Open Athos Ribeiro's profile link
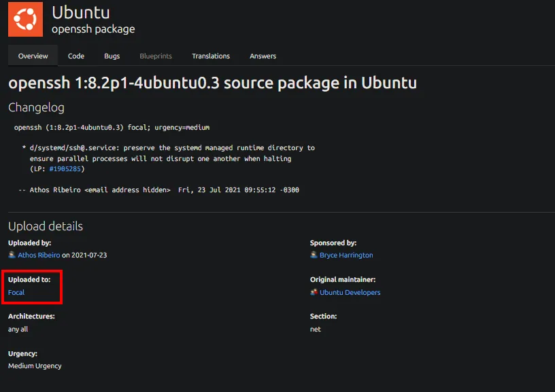Screen dimensions: 555x392 (x=39, y=255)
